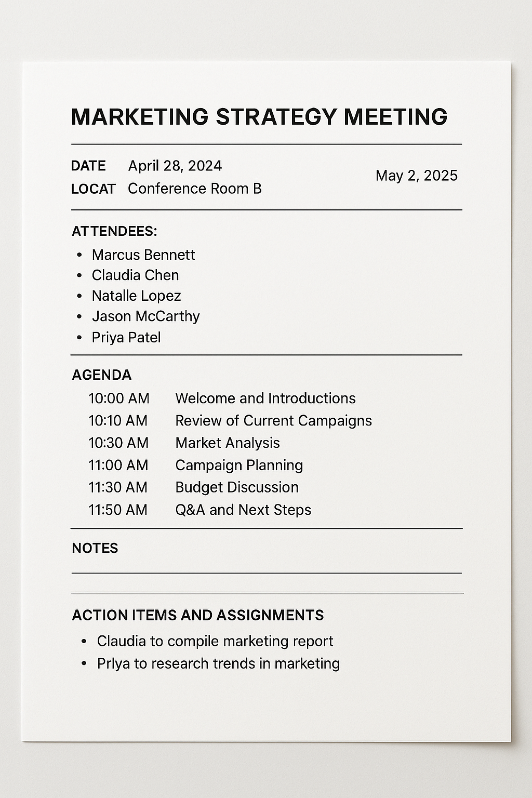
Task: Select attendee Priya Patel
Action: 126,338
